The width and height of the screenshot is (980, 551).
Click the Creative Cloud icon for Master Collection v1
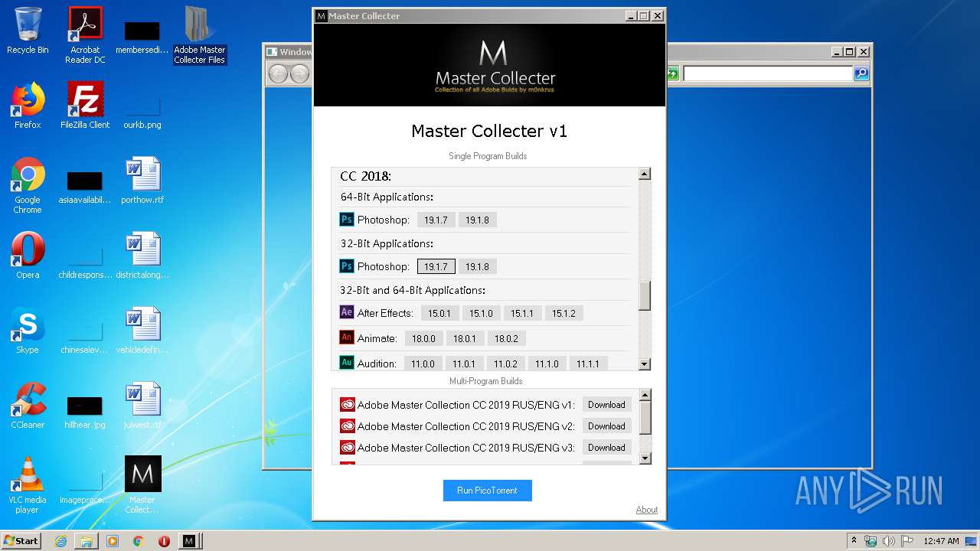click(347, 405)
